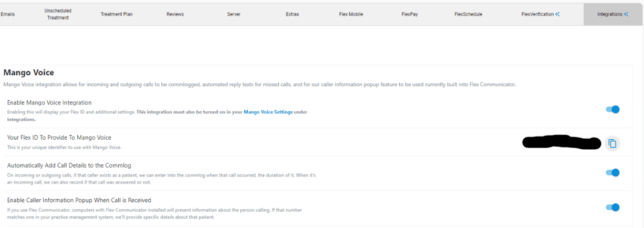644x228 pixels.
Task: Toggle Enable Mango Voice Integration switch
Action: click(x=612, y=109)
